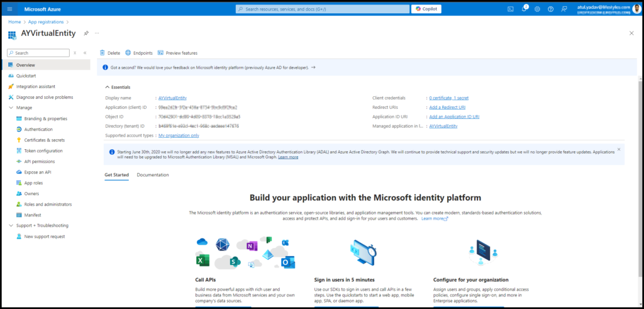Image resolution: width=644 pixels, height=309 pixels.
Task: Click the Preview features icon
Action: point(160,53)
